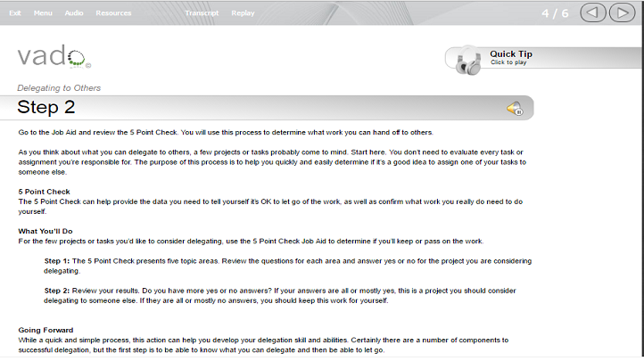Image resolution: width=644 pixels, height=361 pixels.
Task: Click the Going Forward heading
Action: [x=45, y=330]
